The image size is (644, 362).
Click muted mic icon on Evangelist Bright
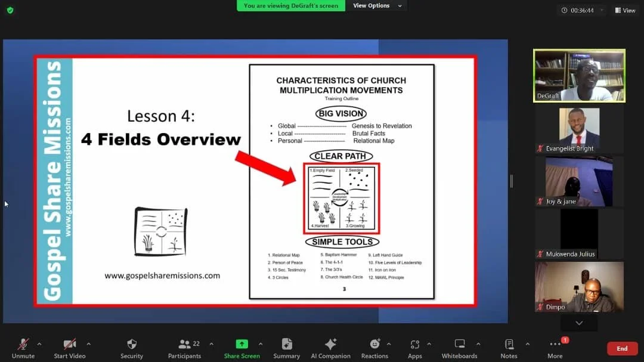tap(540, 148)
